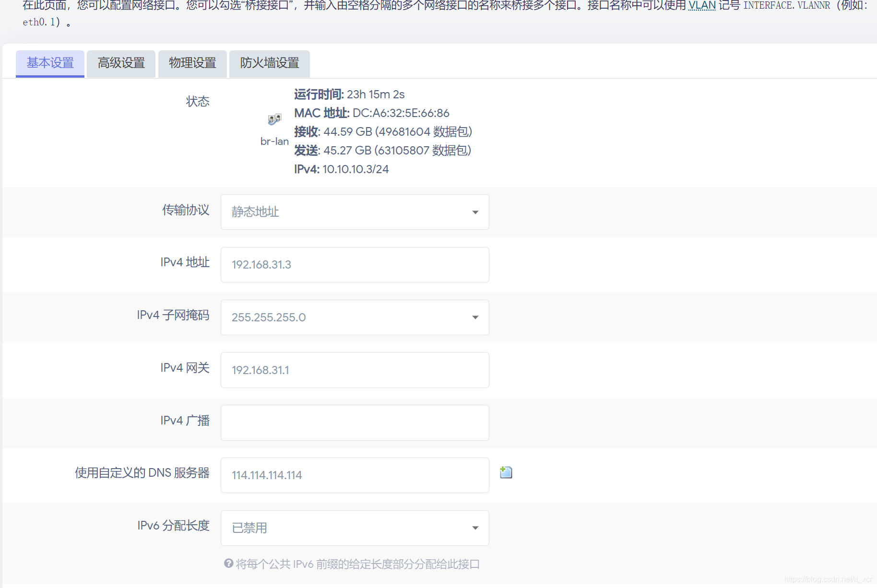The height and width of the screenshot is (588, 877).
Task: Open the 高级设置 tab
Action: (121, 63)
